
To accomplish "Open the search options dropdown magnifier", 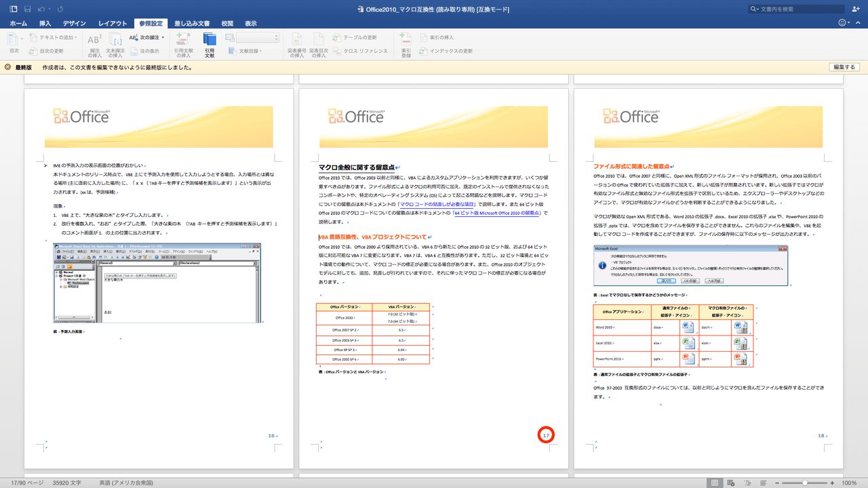I will [x=756, y=9].
